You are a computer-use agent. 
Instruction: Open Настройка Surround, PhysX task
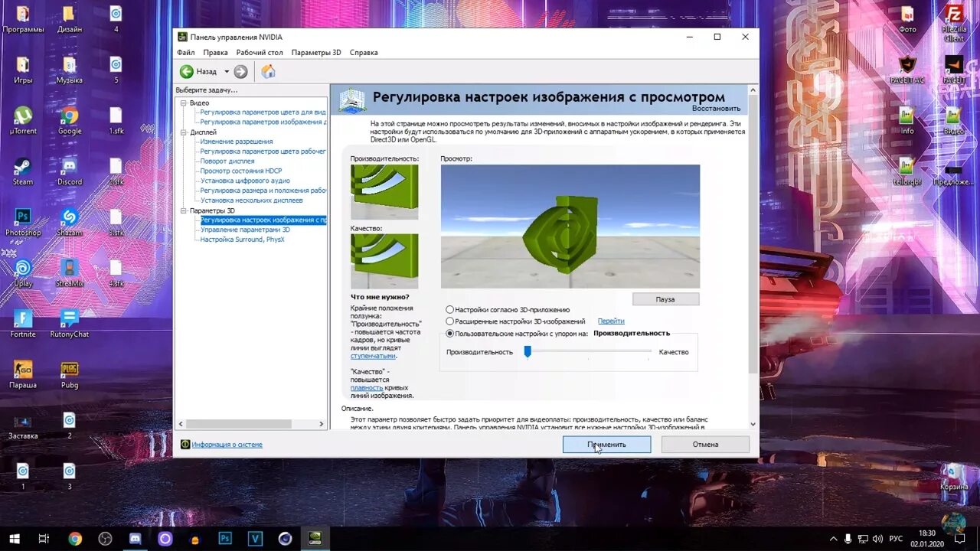[242, 240]
